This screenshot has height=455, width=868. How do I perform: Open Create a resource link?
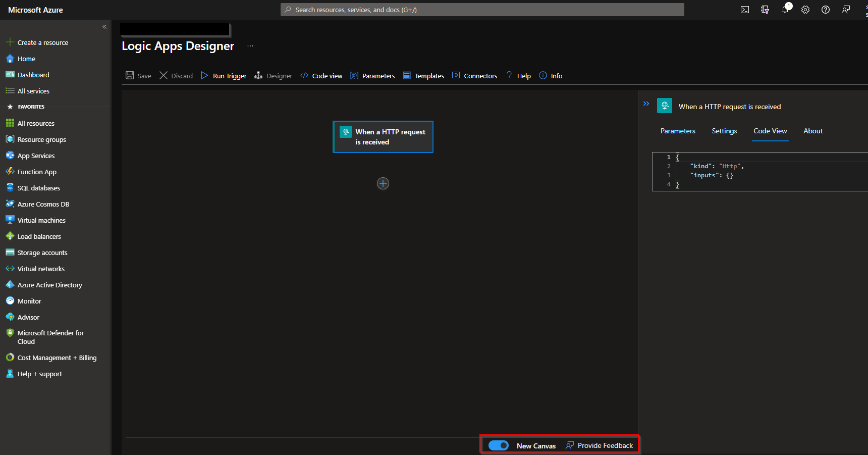pos(43,43)
